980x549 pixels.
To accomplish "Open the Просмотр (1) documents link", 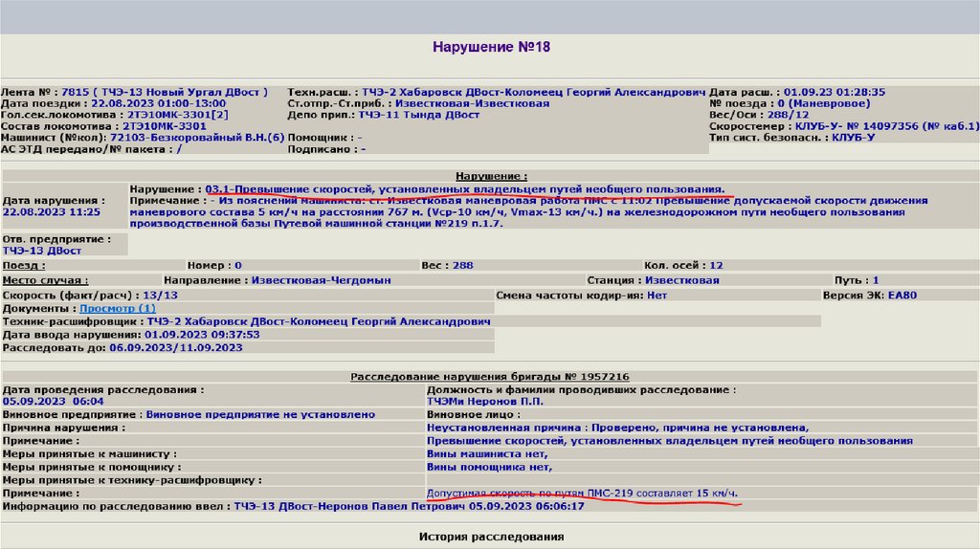I will coord(117,309).
